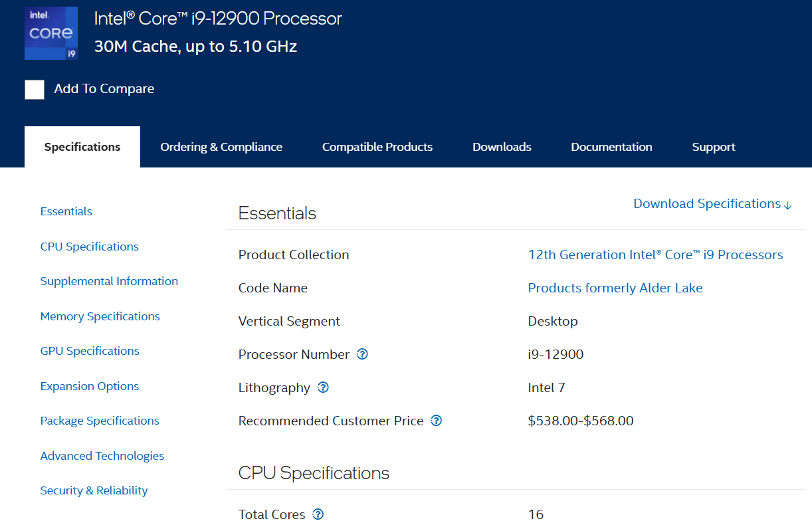Open 12th Generation Intel Core i9 Processors link
The height and width of the screenshot is (525, 812).
coord(655,255)
